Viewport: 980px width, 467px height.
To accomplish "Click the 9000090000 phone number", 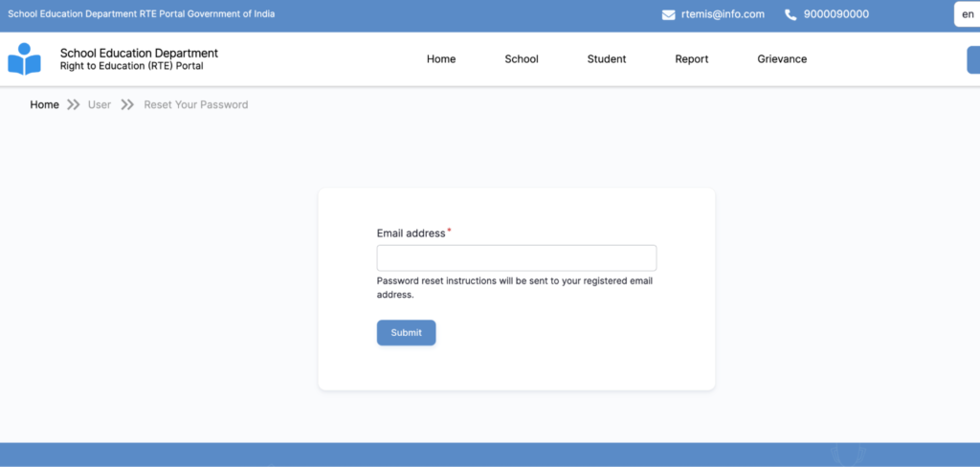I will (836, 14).
